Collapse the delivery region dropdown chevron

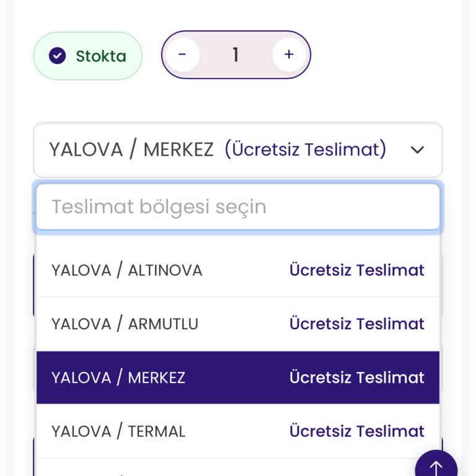[x=418, y=150]
